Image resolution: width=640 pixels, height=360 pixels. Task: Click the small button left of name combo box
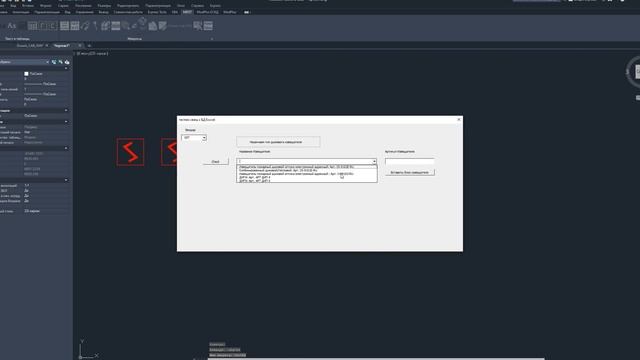coord(216,162)
